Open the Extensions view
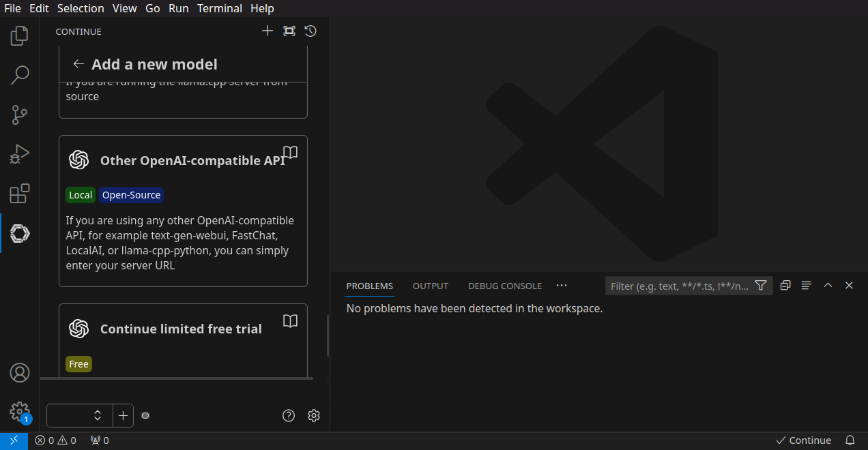868x450 pixels. (x=20, y=194)
